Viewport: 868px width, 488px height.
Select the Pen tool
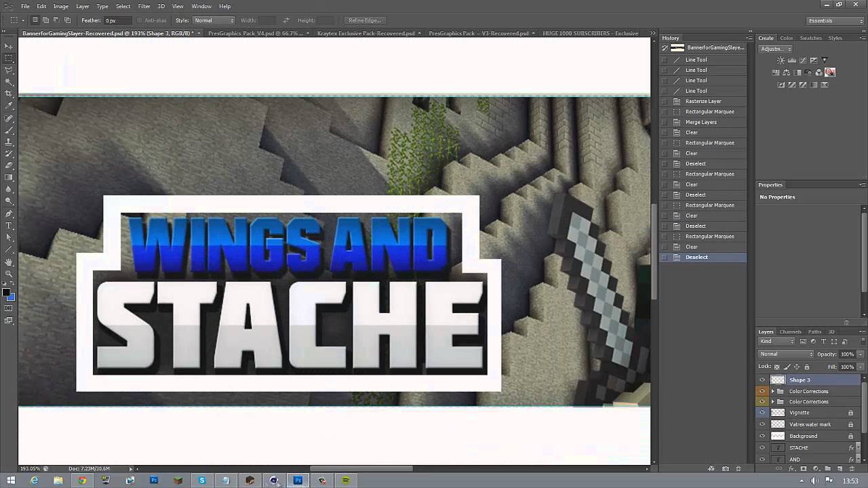point(9,213)
